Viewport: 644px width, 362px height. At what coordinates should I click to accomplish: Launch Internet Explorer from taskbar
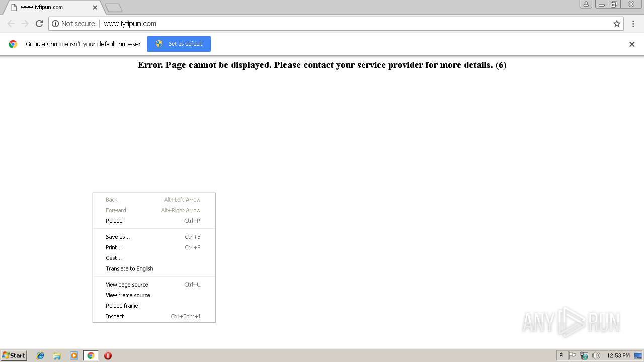[40, 355]
